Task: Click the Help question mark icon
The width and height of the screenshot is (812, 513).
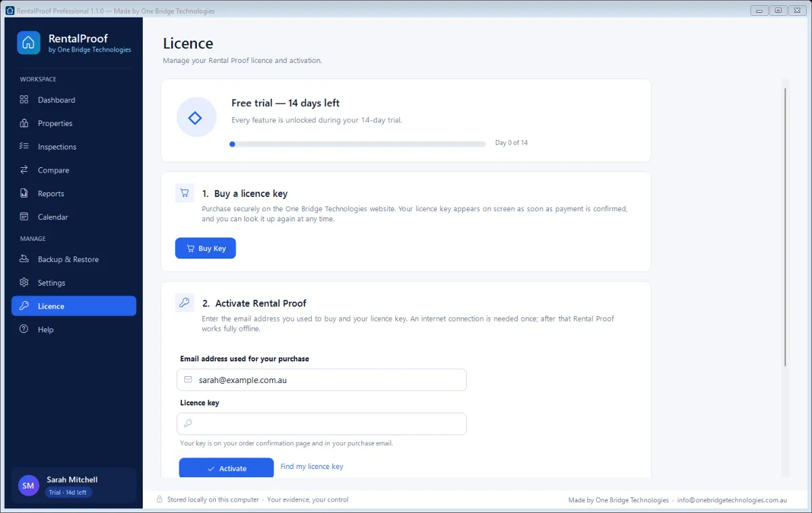Action: click(x=24, y=330)
